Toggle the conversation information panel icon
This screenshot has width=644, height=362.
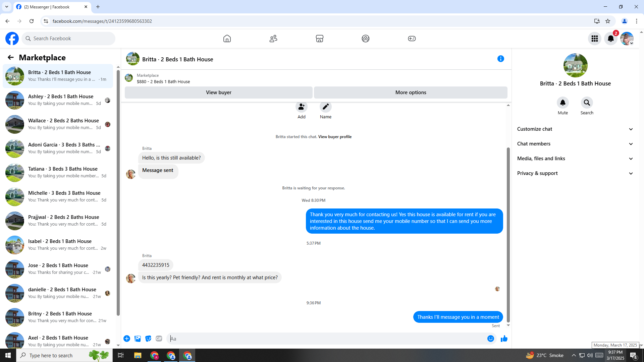501,59
